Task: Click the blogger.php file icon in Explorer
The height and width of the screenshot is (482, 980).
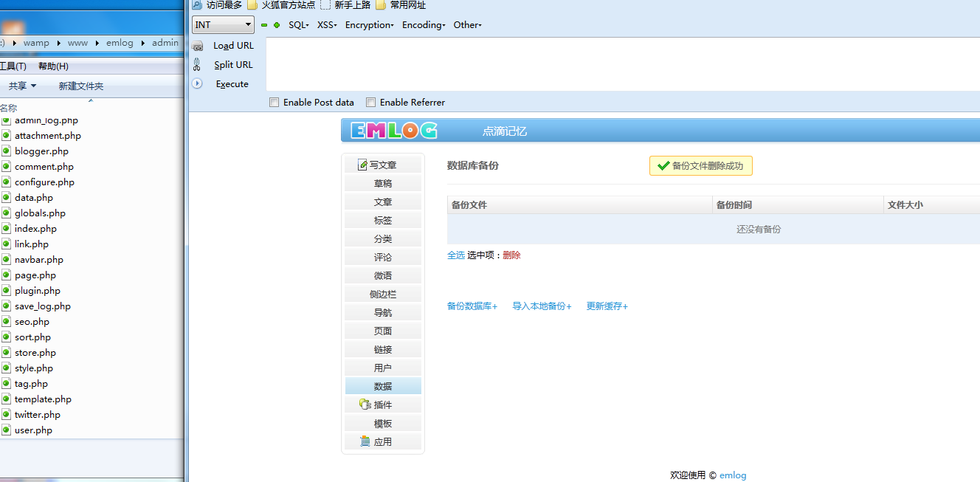Action: 6,151
